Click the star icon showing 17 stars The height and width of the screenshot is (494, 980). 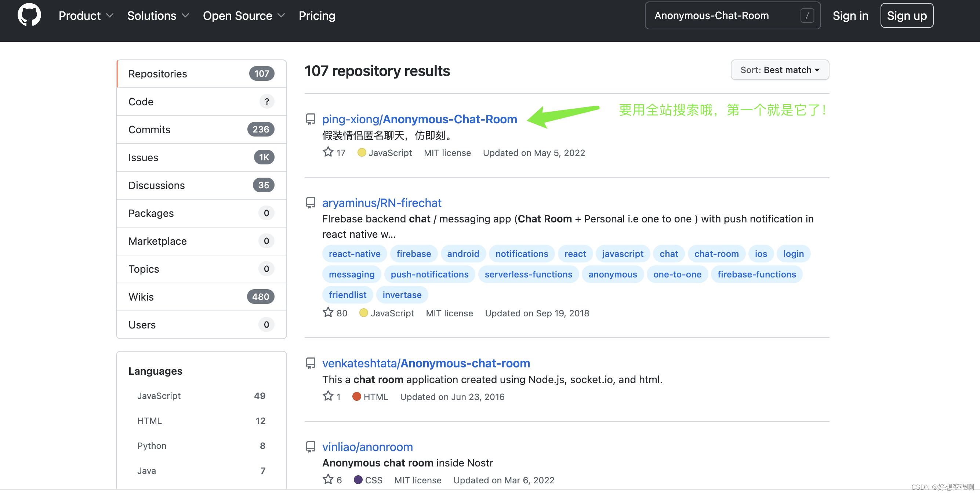pyautogui.click(x=328, y=152)
